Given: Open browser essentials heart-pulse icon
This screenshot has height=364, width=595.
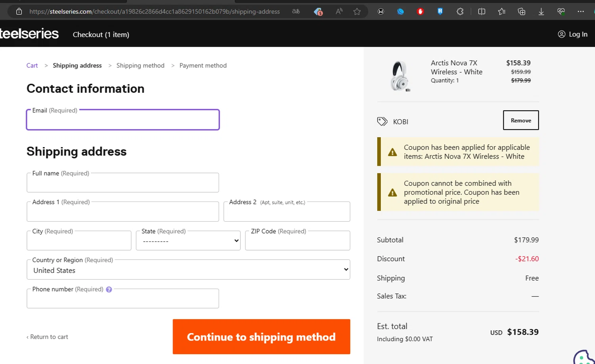Looking at the screenshot, I should click(561, 11).
